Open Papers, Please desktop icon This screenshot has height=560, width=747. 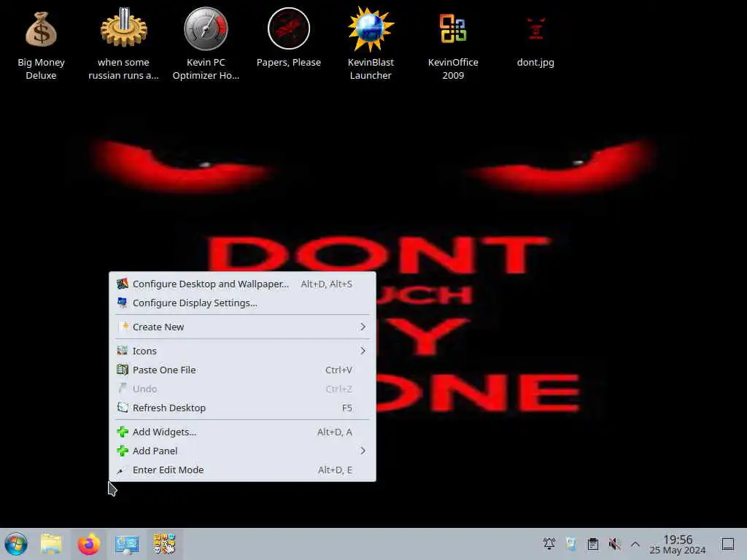click(288, 38)
